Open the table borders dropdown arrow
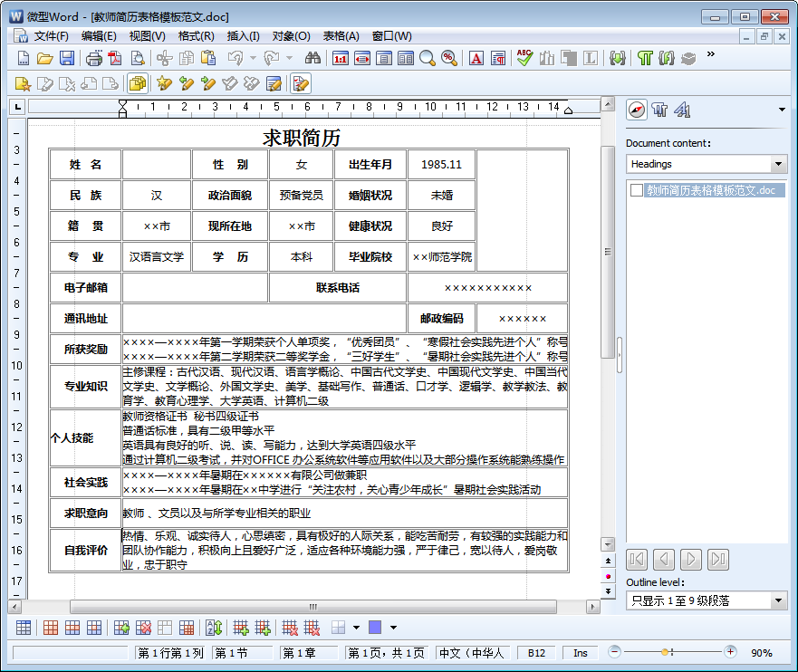 coord(356,628)
